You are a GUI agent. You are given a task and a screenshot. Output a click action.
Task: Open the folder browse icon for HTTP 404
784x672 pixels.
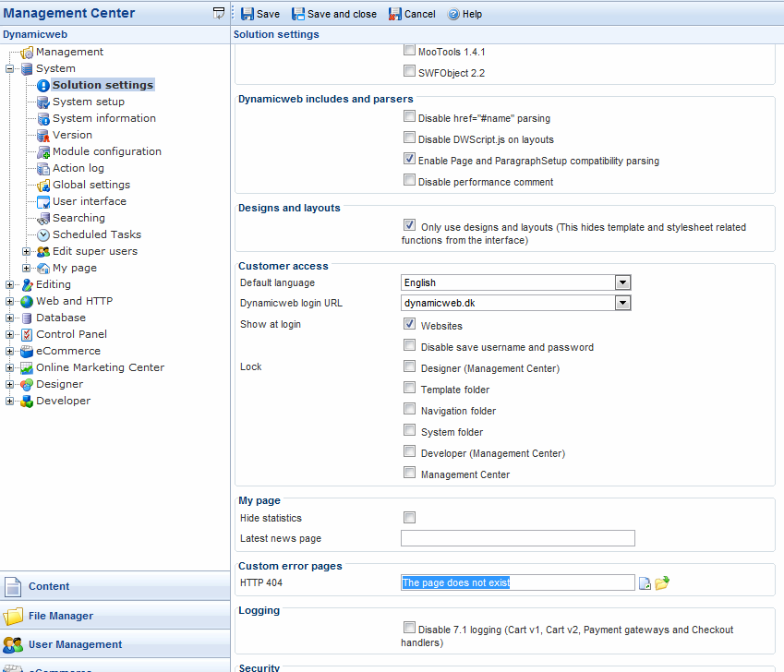[x=662, y=582]
